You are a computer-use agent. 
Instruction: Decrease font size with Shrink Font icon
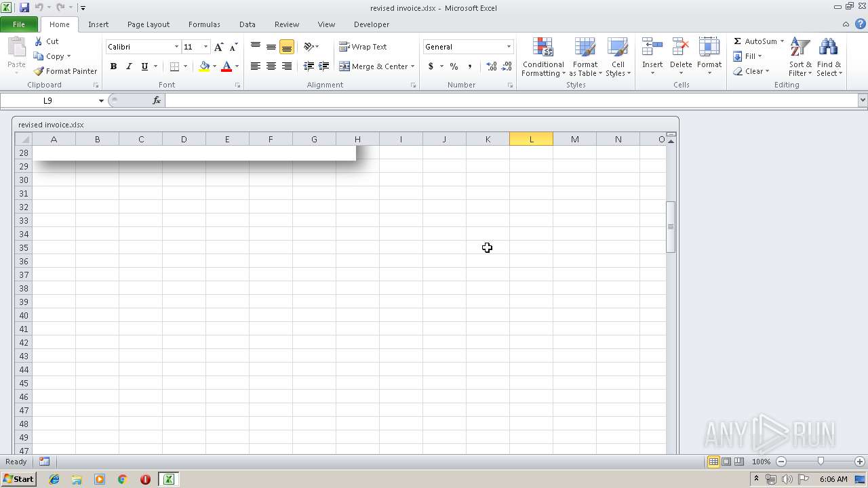pos(233,47)
